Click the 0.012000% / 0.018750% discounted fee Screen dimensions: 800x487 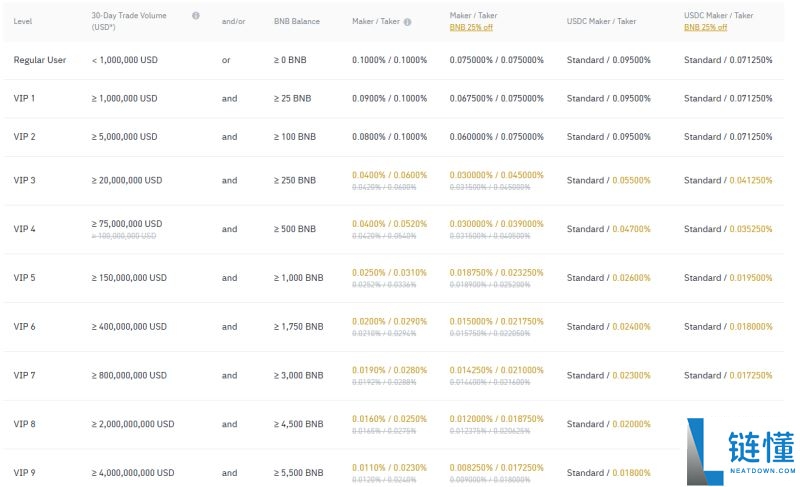[x=496, y=419]
